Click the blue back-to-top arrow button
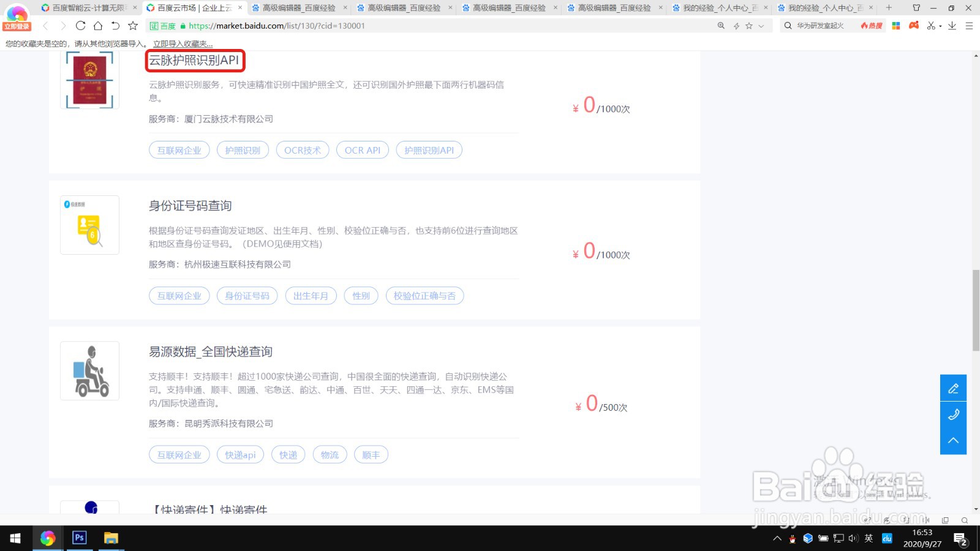 point(954,441)
